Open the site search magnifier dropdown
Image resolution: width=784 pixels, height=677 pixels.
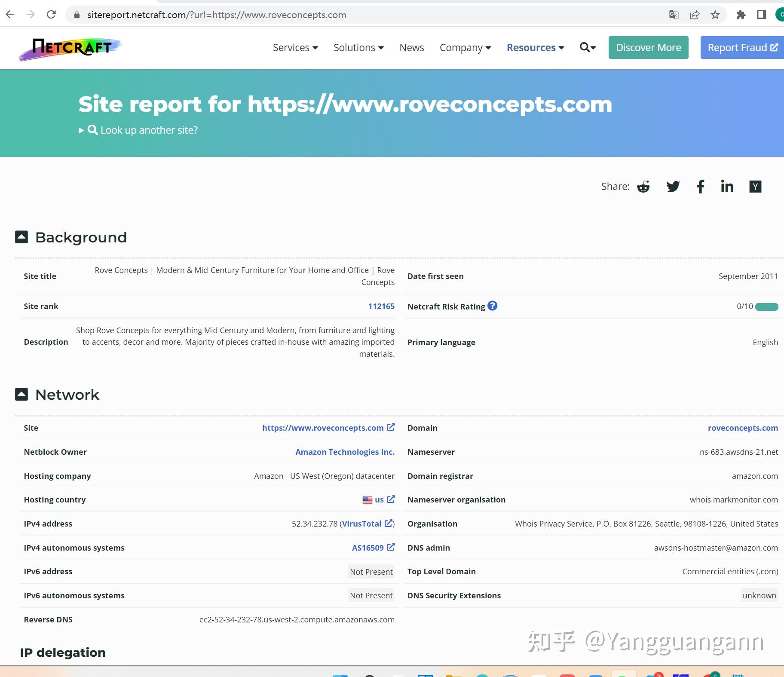click(x=588, y=48)
